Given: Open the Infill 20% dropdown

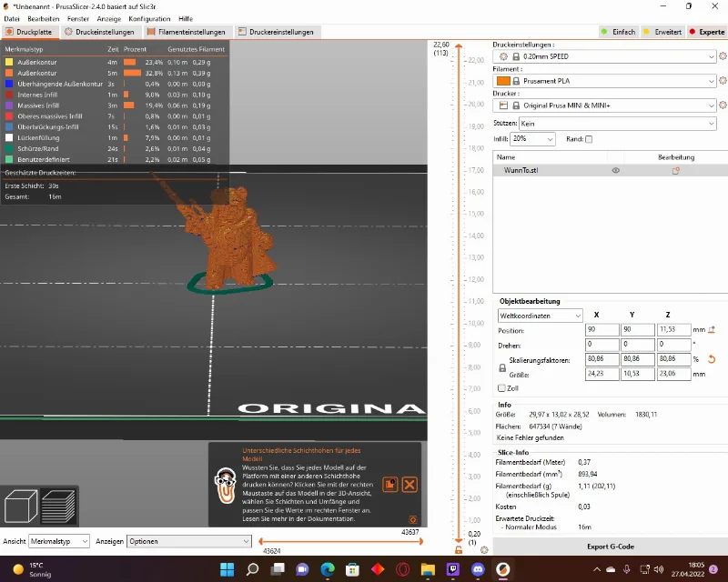Looking at the screenshot, I should (x=532, y=139).
